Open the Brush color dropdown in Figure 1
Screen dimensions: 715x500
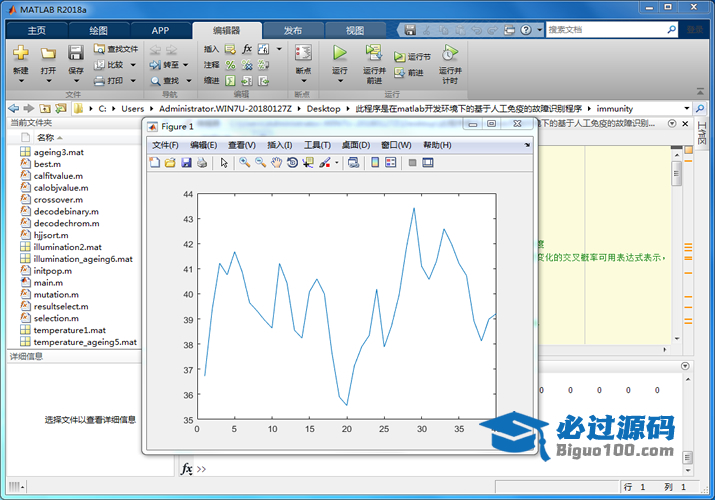337,163
